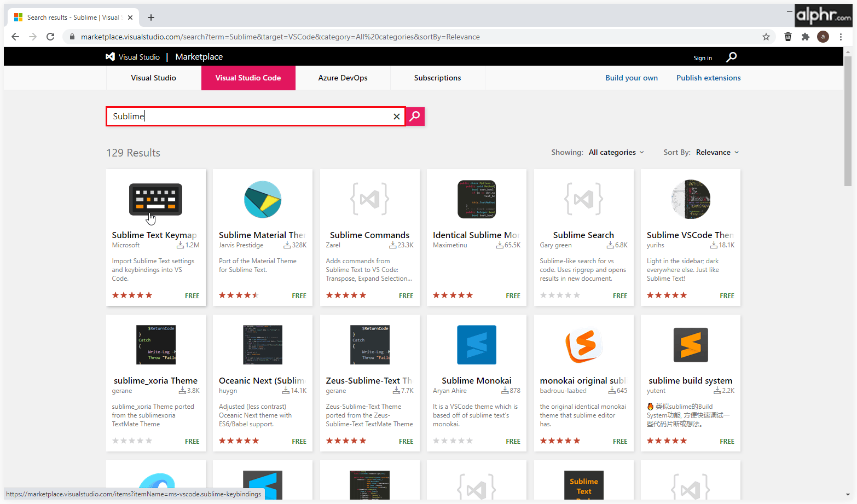Image resolution: width=857 pixels, height=504 pixels.
Task: Open the sublime_xoria Theme card thumbnail
Action: coord(156,345)
